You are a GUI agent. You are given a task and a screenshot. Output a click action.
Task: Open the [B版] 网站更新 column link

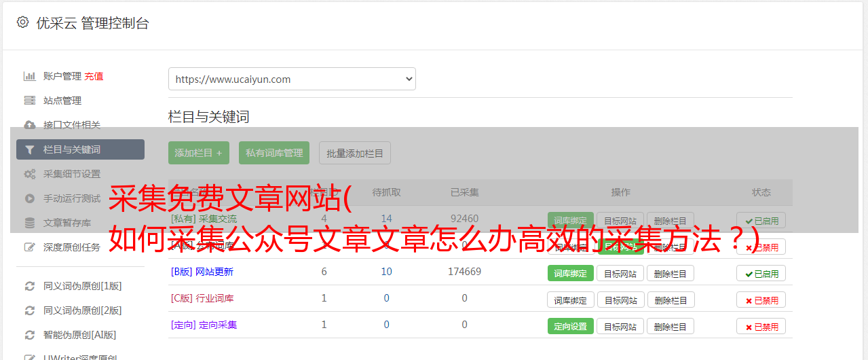[202, 272]
